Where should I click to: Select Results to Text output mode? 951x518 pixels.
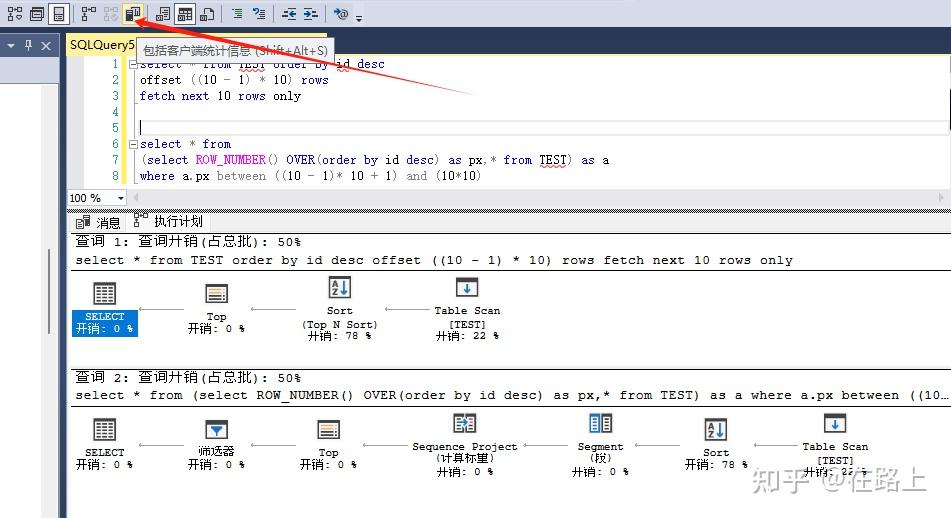[x=163, y=13]
